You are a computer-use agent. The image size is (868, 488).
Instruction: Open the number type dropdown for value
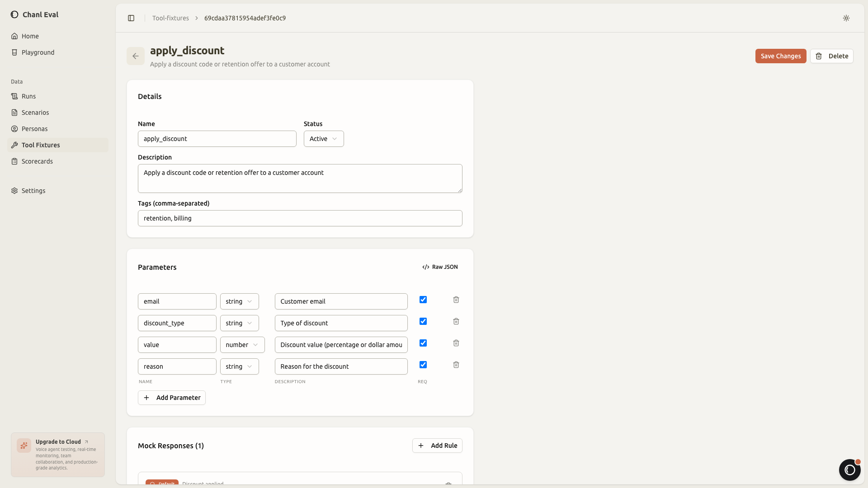pos(242,345)
